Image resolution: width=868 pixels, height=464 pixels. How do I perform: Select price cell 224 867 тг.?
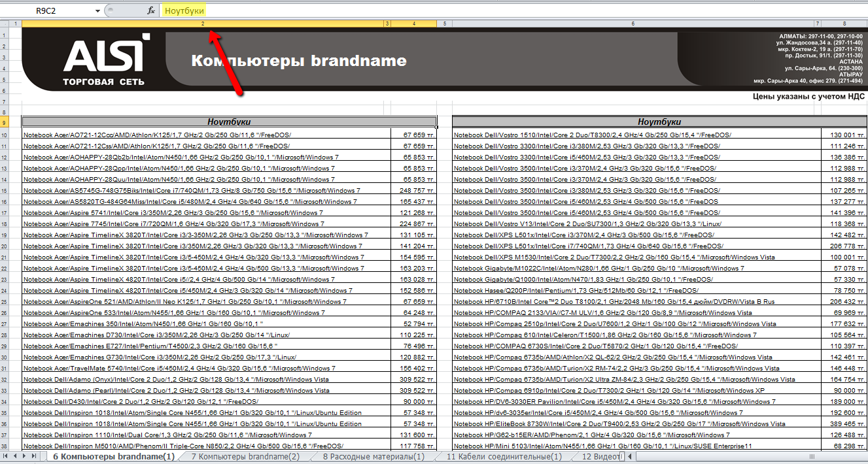[413, 224]
